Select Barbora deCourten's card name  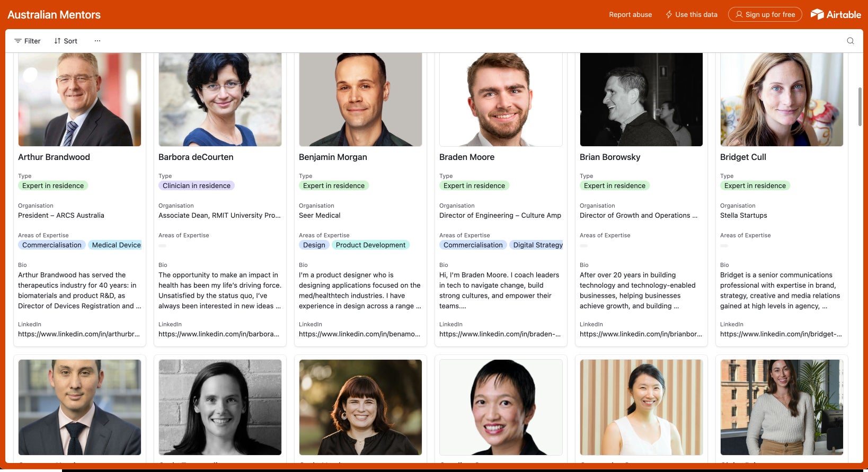coord(196,157)
